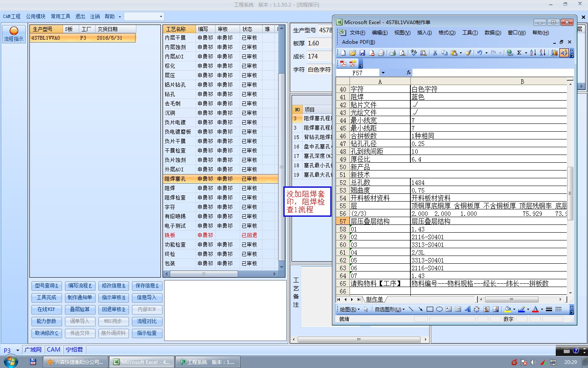Click the Excel formula bar input
The image size is (588, 368).
point(493,73)
